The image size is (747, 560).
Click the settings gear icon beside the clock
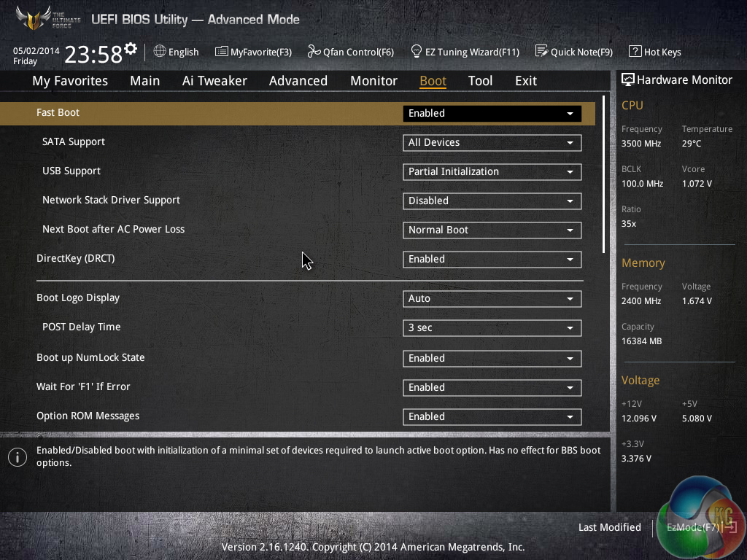(x=131, y=49)
